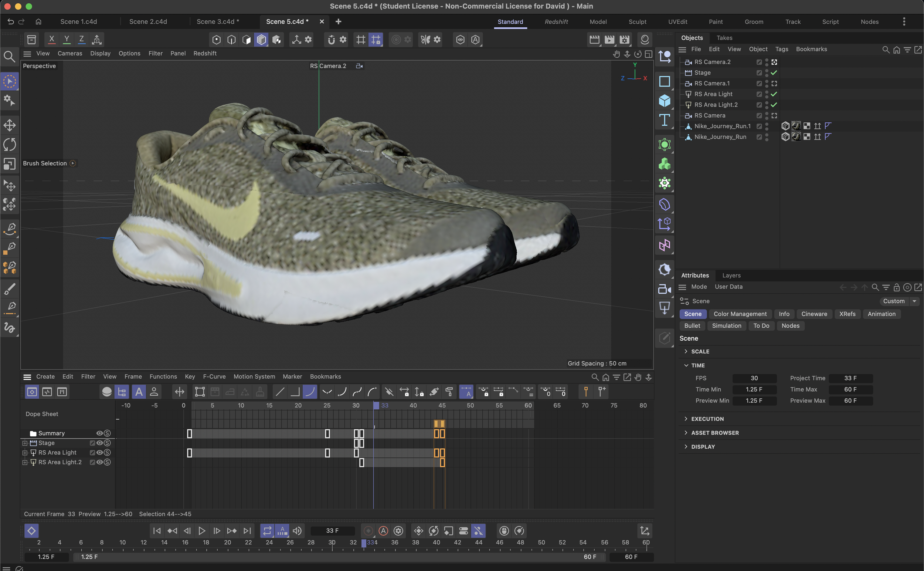The image size is (924, 571).
Task: Click the Cube primitive icon
Action: (x=664, y=101)
